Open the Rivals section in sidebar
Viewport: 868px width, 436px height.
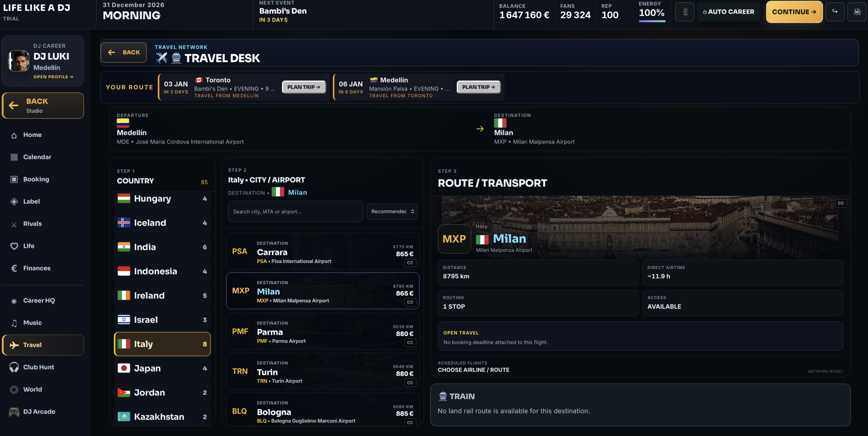tap(43, 224)
